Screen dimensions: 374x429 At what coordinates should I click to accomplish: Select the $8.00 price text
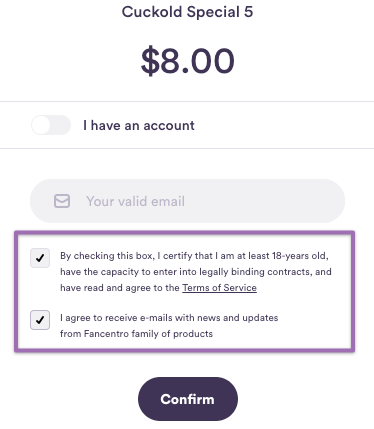(188, 61)
